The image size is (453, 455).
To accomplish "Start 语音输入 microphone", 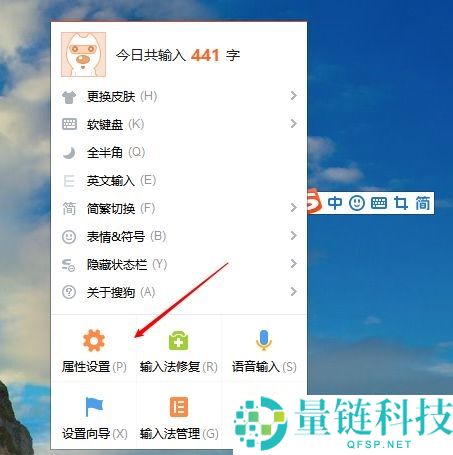I will [x=264, y=340].
